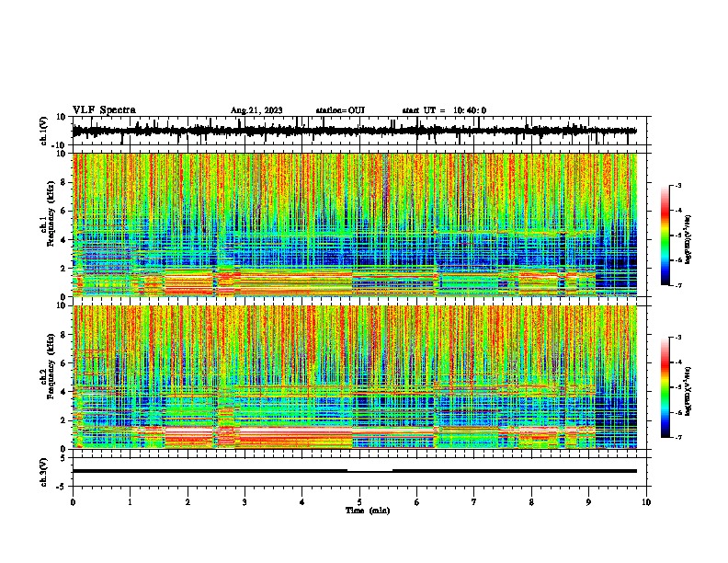Click time axis tick label "3"

245,502
